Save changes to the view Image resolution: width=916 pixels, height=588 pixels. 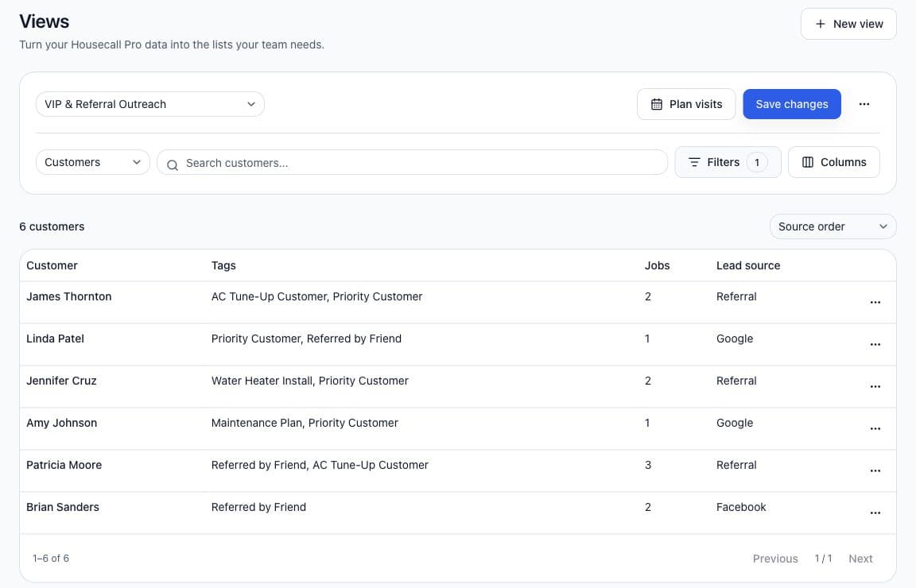pos(792,104)
